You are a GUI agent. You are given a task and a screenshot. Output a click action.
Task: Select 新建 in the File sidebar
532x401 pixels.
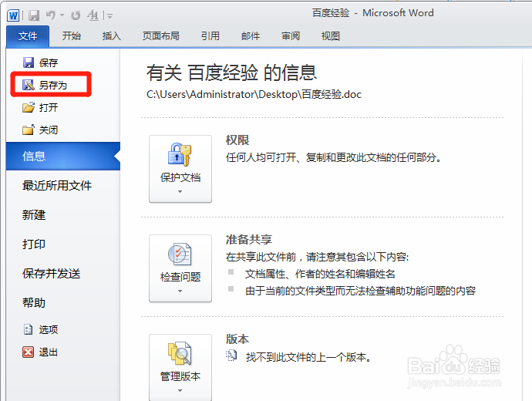click(34, 214)
